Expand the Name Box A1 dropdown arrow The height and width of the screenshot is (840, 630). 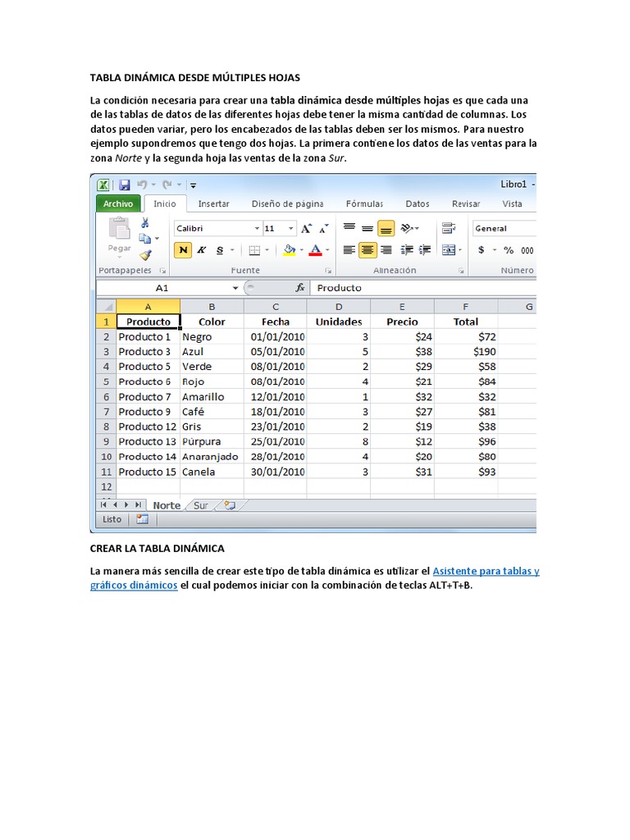pos(235,288)
